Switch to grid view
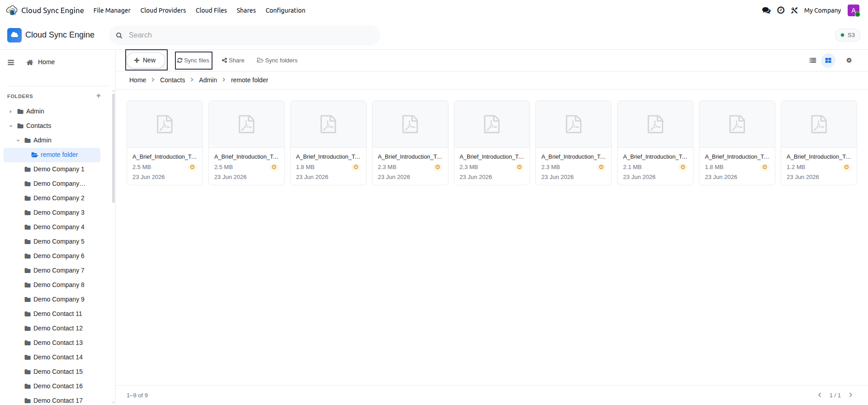The width and height of the screenshot is (868, 405). (828, 61)
